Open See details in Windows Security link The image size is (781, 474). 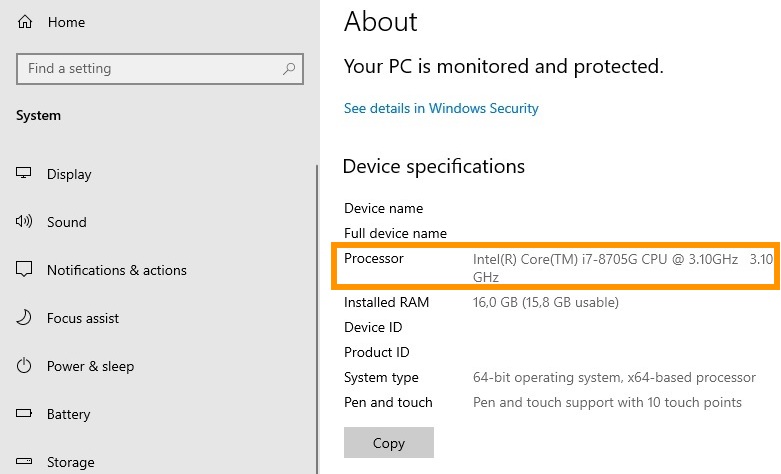[441, 108]
